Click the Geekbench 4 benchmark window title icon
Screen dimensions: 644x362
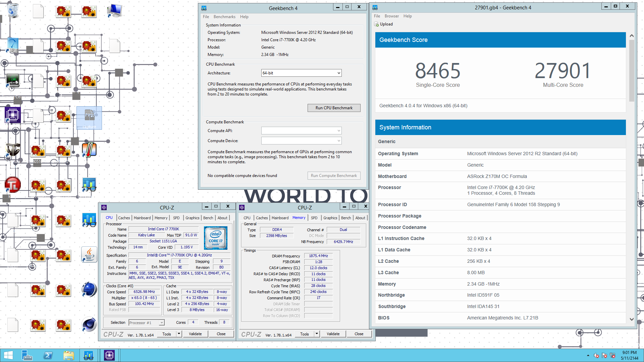pyautogui.click(x=204, y=8)
